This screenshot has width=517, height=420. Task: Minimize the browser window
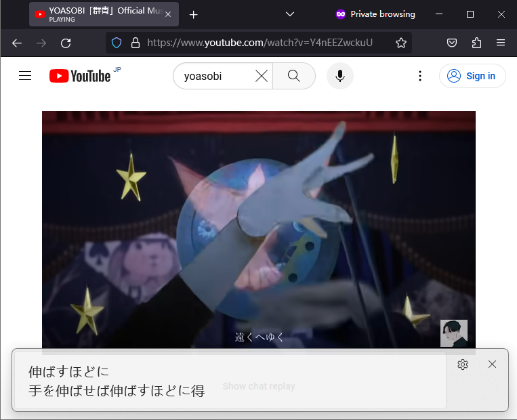(x=439, y=14)
